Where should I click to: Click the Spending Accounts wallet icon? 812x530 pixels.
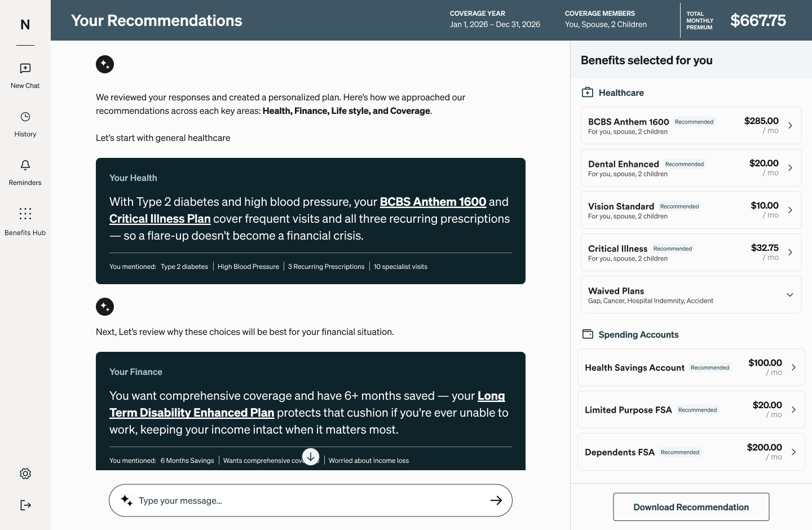tap(588, 334)
